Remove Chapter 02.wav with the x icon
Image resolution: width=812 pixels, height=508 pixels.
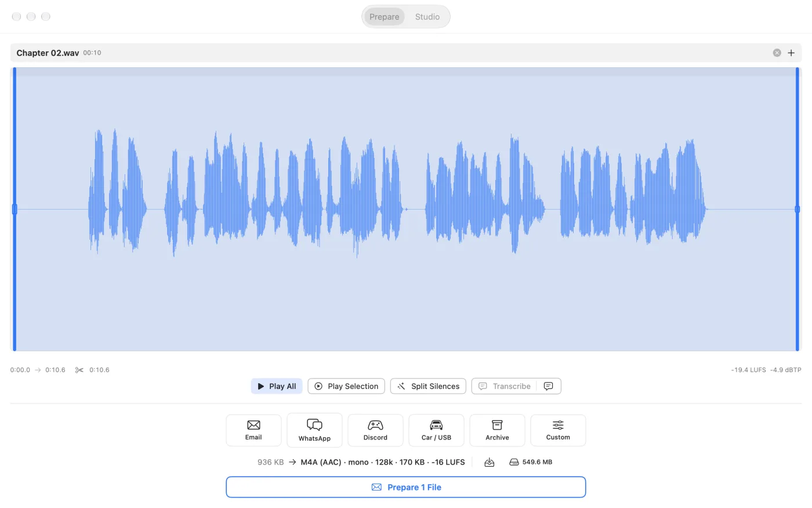pos(777,53)
